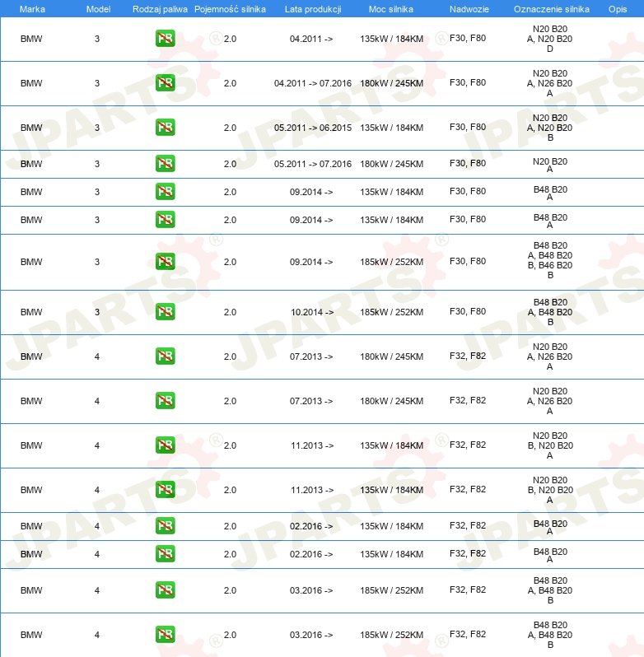Select the date cell '05.2011 -> 07.2016'
Image resolution: width=644 pixels, height=657 pixels.
click(313, 163)
